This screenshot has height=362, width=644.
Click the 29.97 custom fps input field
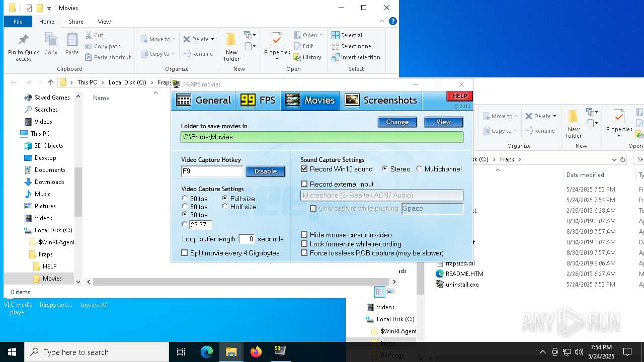(x=200, y=225)
